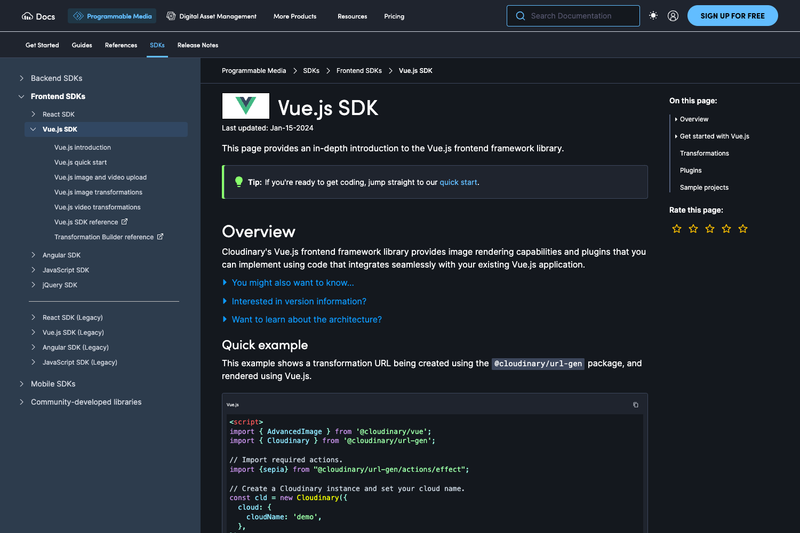Collapse the Vue.js SDK tree node

(33, 129)
